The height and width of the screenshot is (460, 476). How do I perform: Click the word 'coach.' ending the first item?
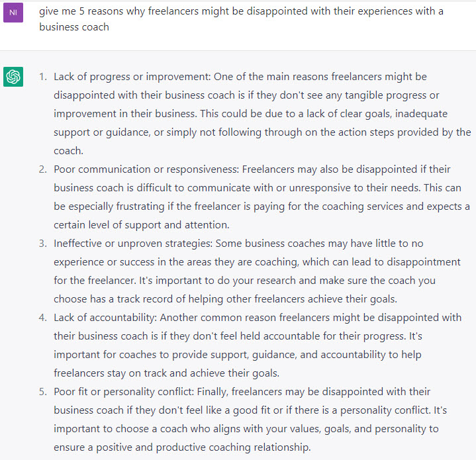[69, 150]
